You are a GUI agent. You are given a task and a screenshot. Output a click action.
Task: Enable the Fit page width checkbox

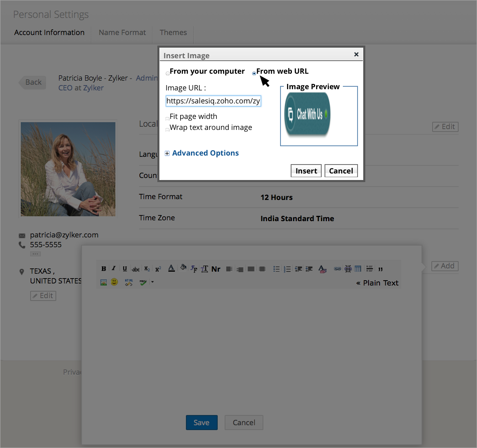(x=168, y=119)
